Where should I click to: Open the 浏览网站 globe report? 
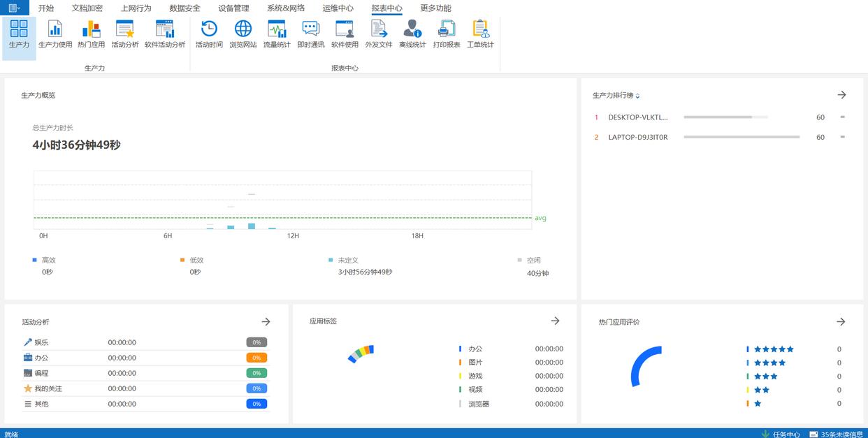[243, 34]
